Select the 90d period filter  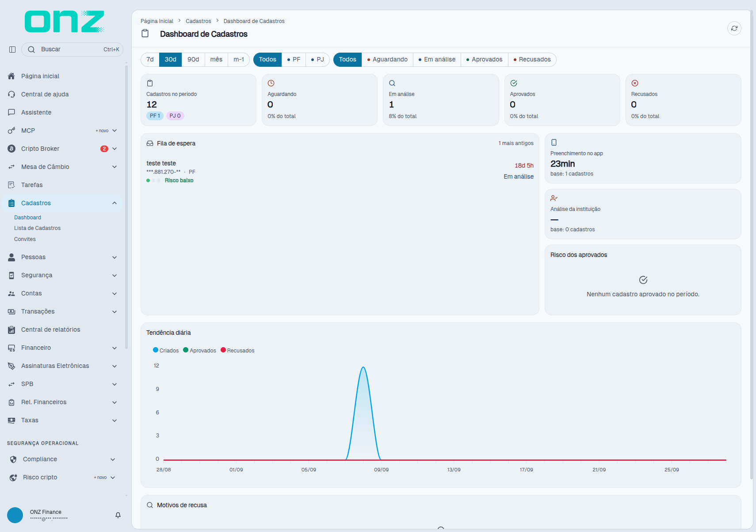pos(193,60)
